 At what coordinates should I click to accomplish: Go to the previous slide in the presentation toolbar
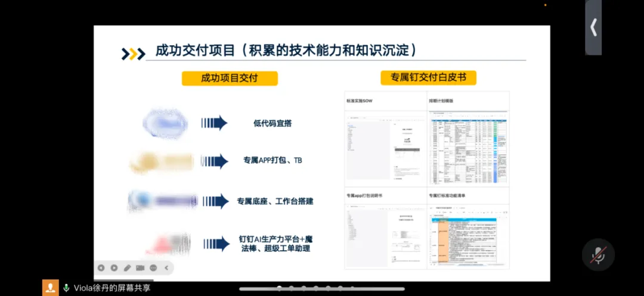point(101,268)
